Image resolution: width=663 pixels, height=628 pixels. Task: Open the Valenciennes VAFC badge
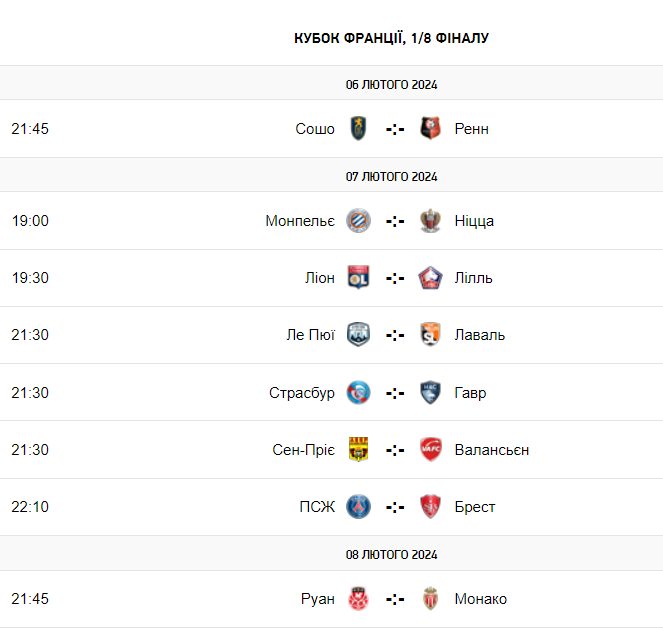click(x=430, y=449)
